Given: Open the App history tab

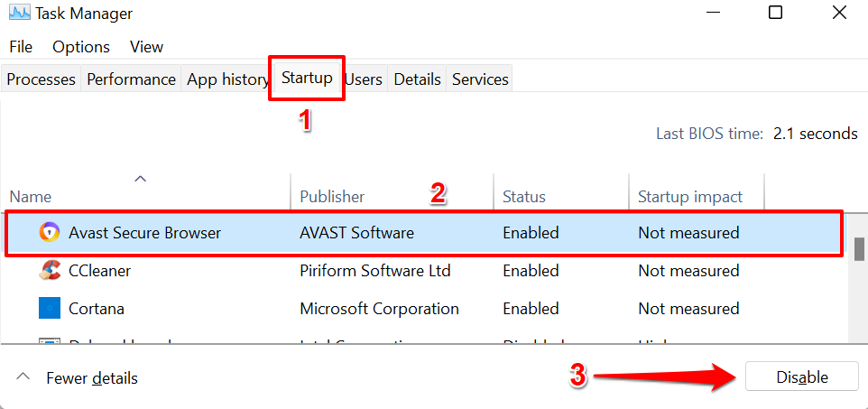Looking at the screenshot, I should (x=226, y=79).
